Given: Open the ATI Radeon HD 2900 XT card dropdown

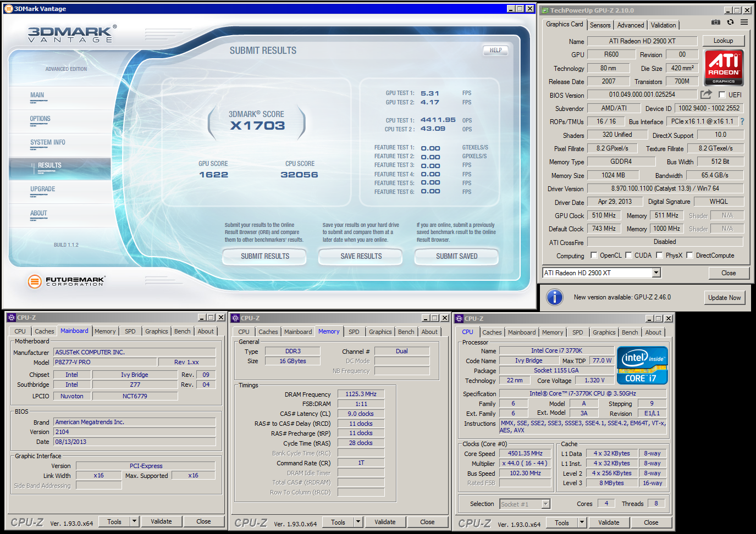Looking at the screenshot, I should point(656,273).
